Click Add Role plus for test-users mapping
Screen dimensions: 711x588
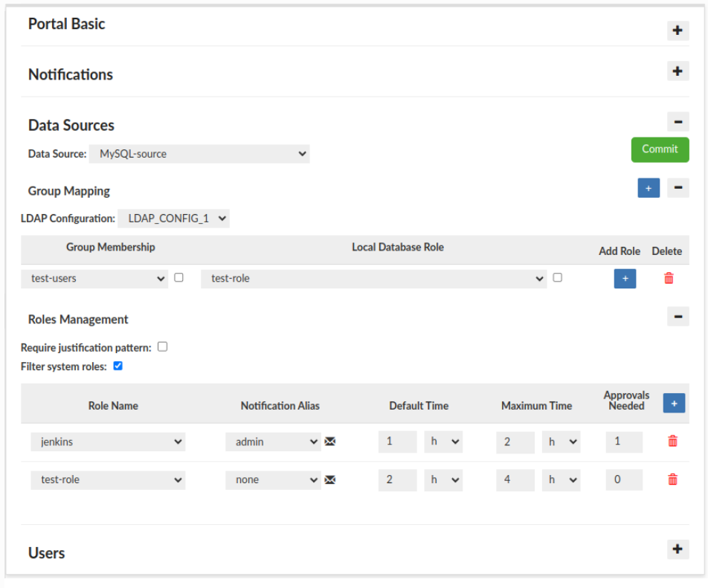tap(625, 279)
